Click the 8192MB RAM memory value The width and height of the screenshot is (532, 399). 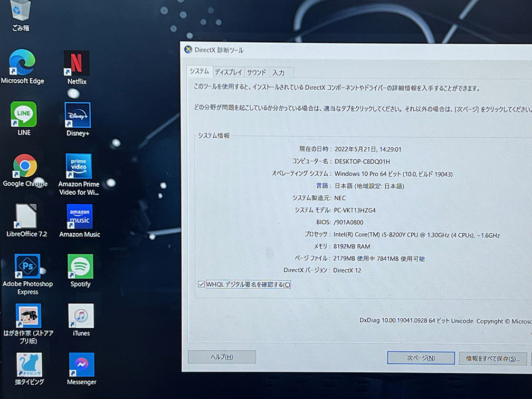(x=351, y=246)
